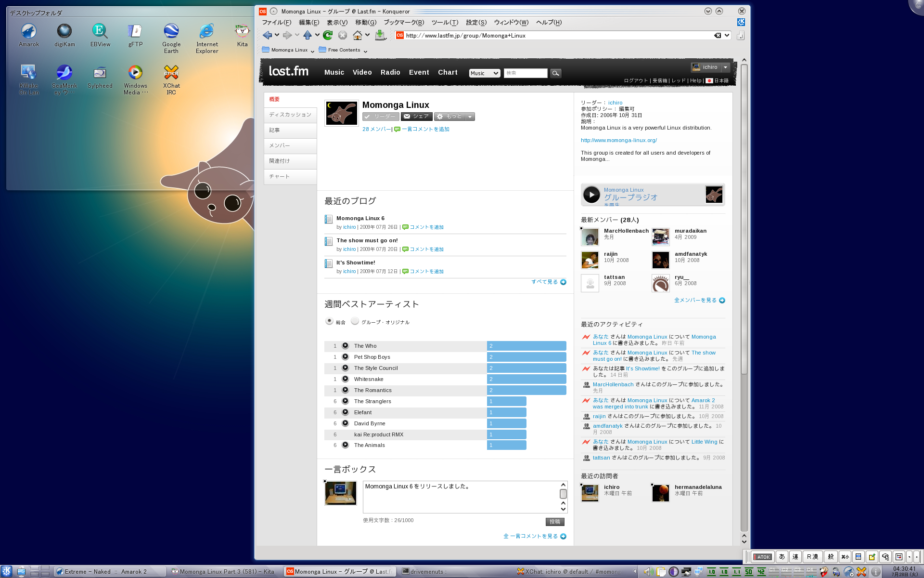Viewport: 924px width, 578px height.
Task: Click the Konqueror home icon
Action: (x=358, y=35)
